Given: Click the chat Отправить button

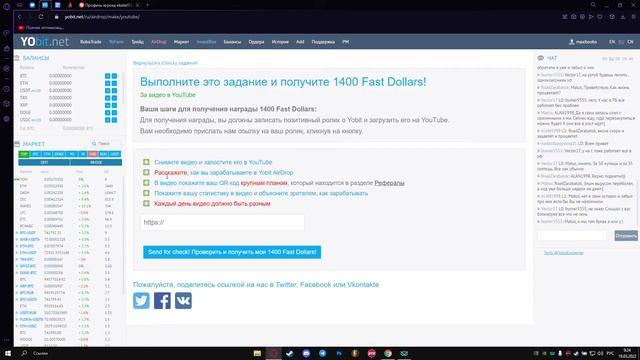Looking at the screenshot, I should tap(626, 236).
